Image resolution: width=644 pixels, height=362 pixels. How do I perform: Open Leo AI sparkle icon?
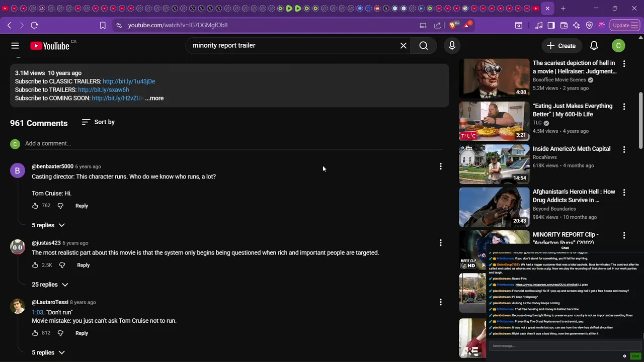point(577,25)
